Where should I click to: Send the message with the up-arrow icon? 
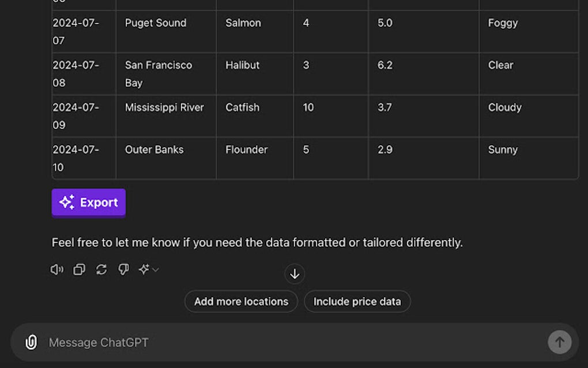click(x=559, y=342)
